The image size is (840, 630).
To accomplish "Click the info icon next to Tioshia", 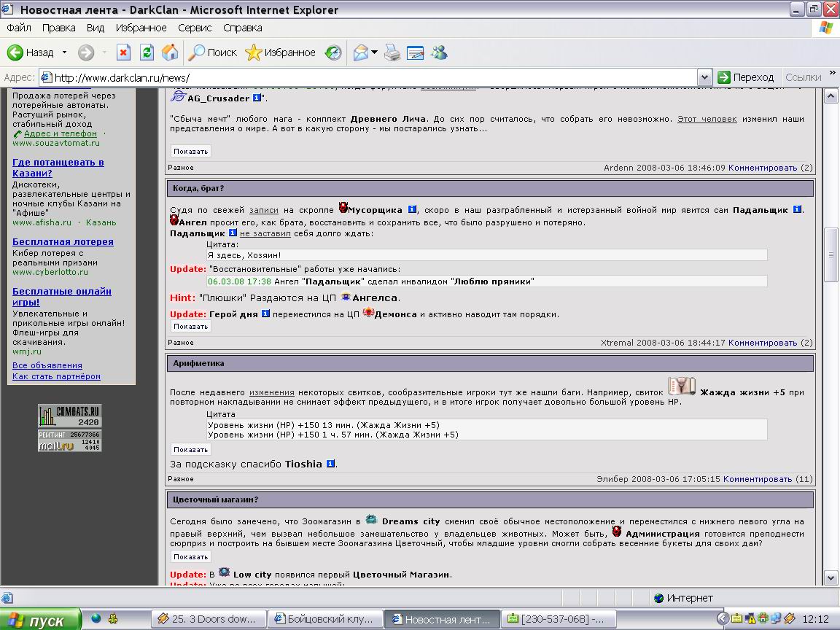I will pyautogui.click(x=330, y=464).
